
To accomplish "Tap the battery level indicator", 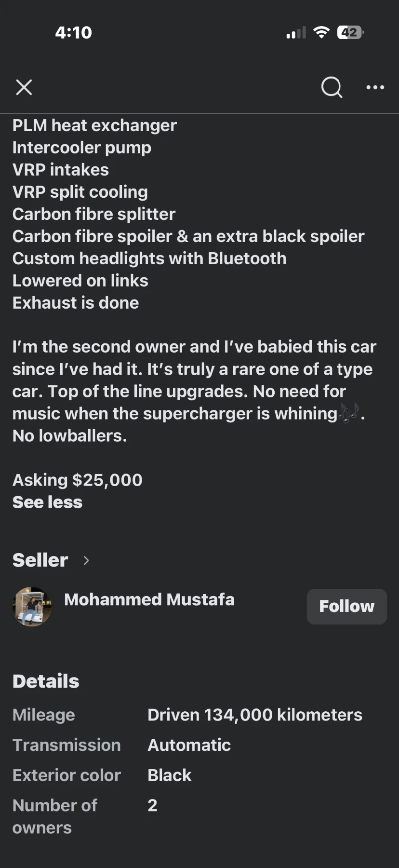I will (350, 32).
